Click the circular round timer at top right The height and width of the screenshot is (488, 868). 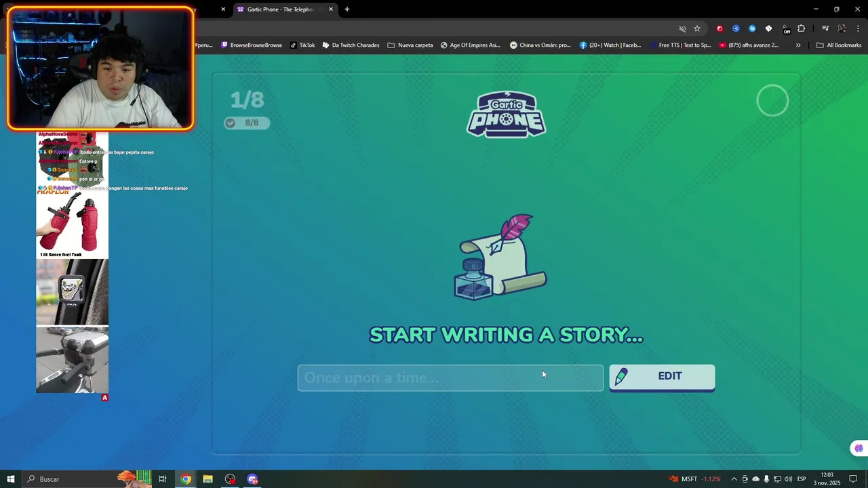(x=772, y=101)
